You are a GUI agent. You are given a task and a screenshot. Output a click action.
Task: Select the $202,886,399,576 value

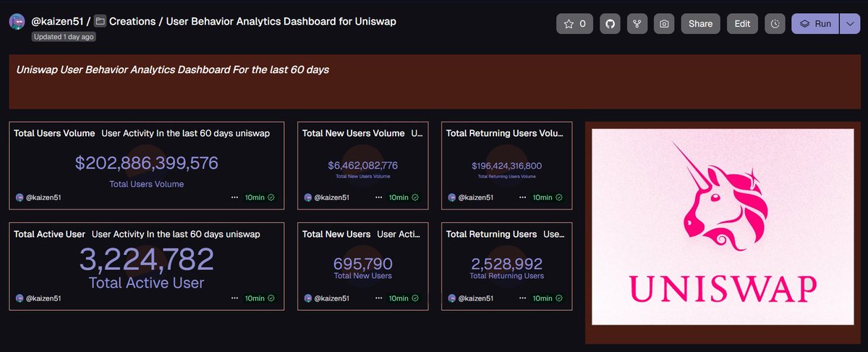pyautogui.click(x=147, y=164)
